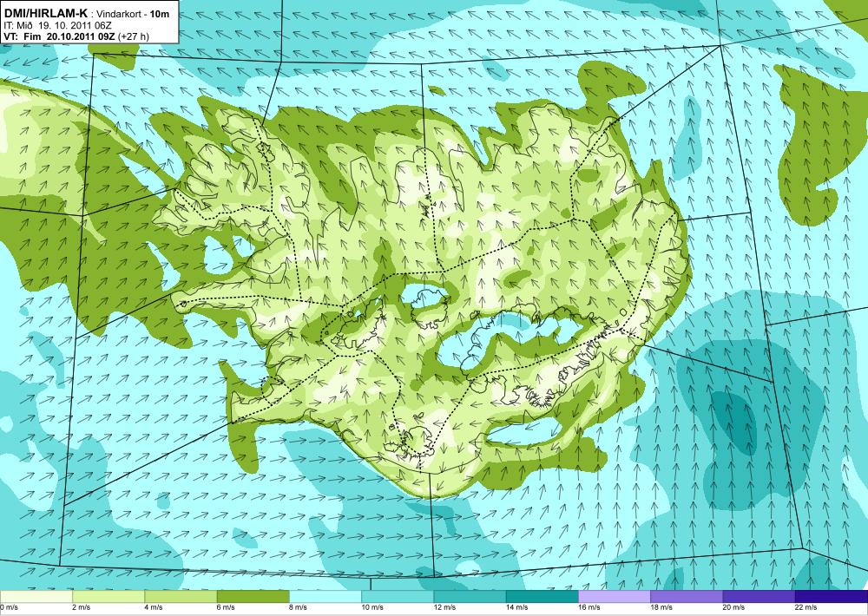Click the '10 m/s' legend label
868x616 pixels.
(x=372, y=607)
